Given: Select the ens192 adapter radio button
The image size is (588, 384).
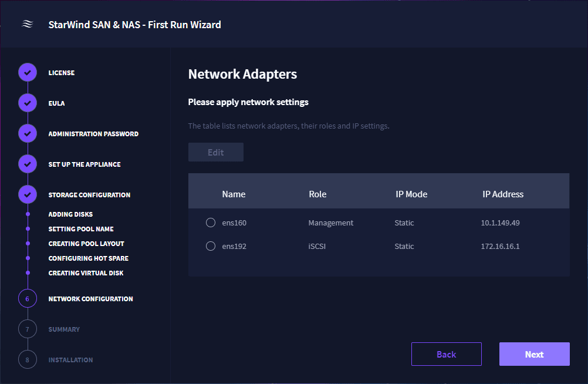Looking at the screenshot, I should pos(211,246).
